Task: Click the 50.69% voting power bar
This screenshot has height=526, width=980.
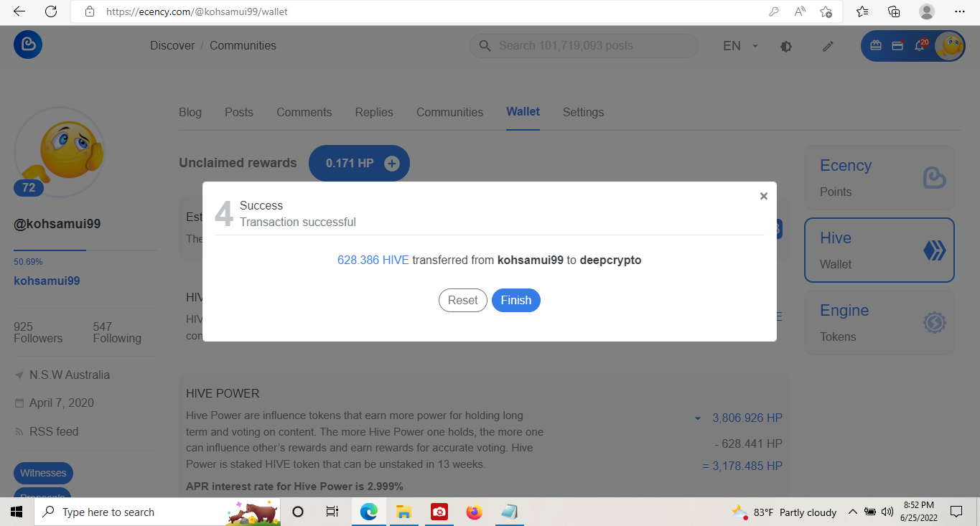Action: [85, 250]
